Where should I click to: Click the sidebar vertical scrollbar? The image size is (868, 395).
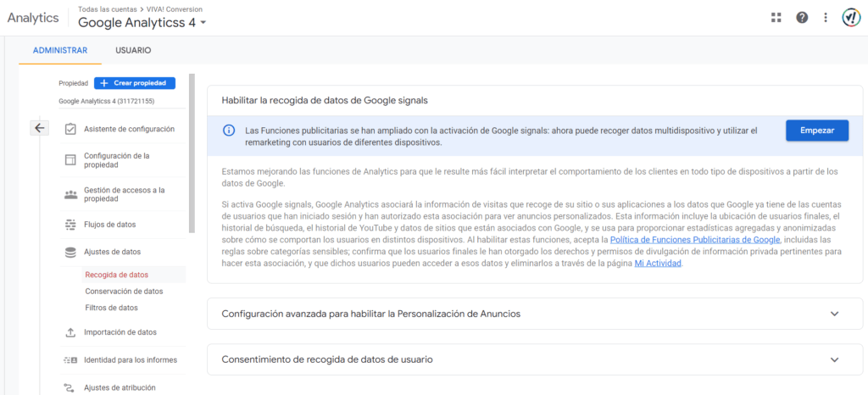point(192,153)
